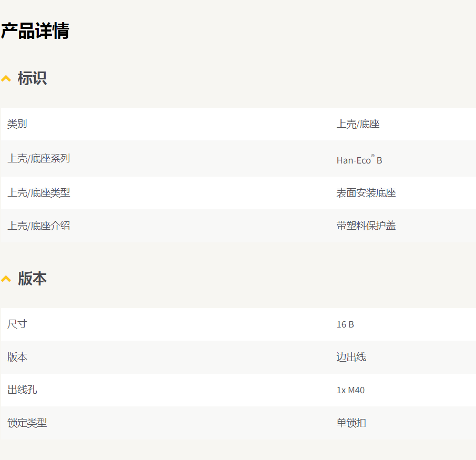Screen dimensions: 476x460
Task: Click the 出线孔 row label
Action: tap(22, 390)
